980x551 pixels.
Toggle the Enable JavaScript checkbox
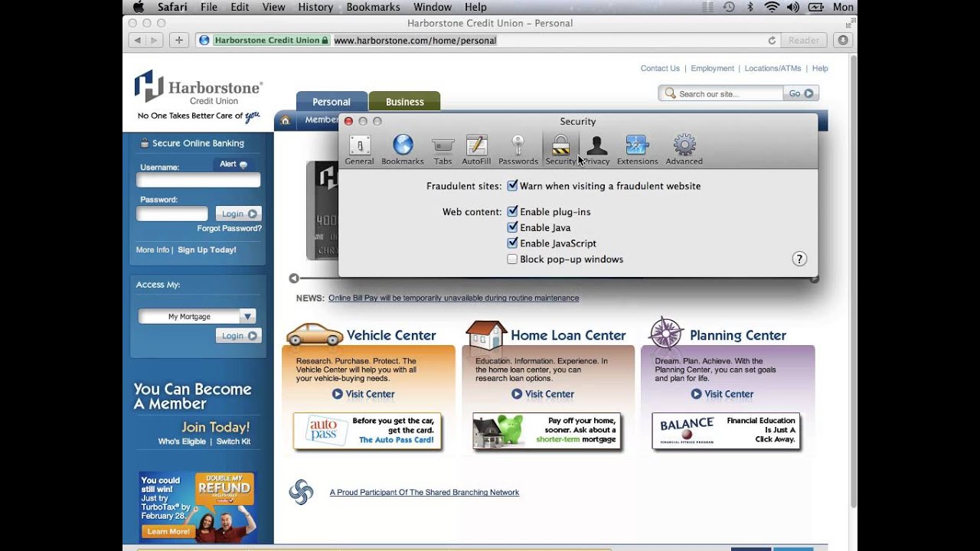click(512, 243)
